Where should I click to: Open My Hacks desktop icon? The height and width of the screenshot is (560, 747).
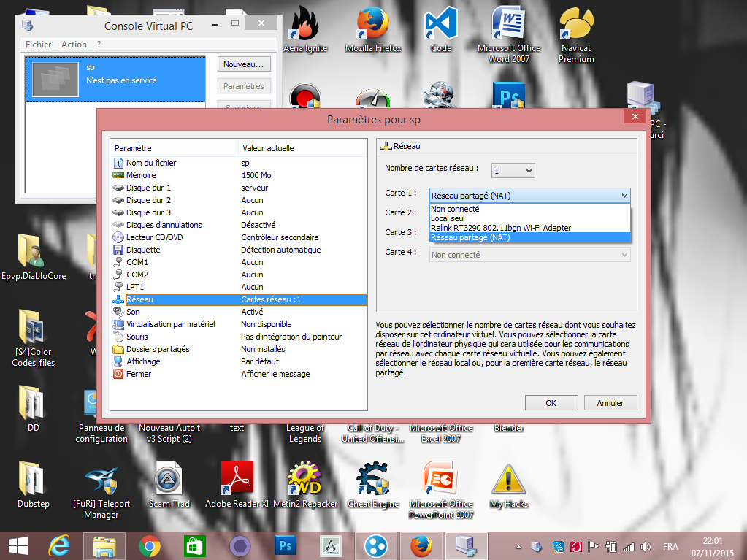[509, 485]
